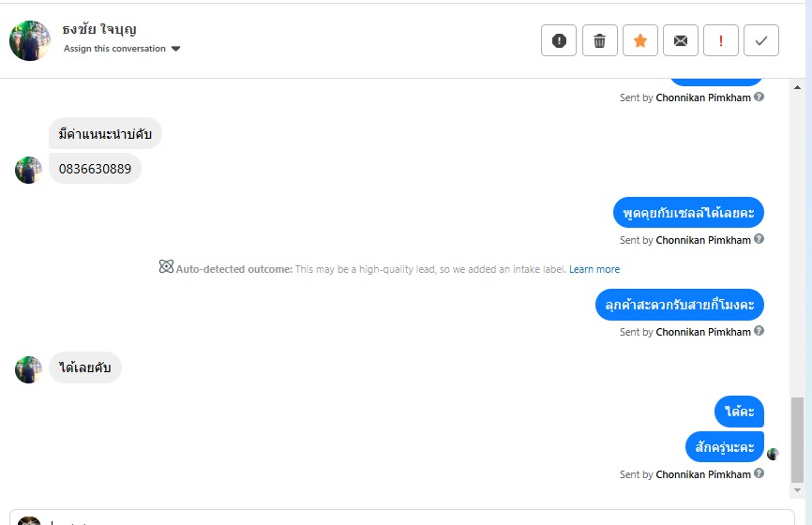Select the 'สักครู่นะคะ' sent message bubble
812x525 pixels.
click(x=725, y=446)
